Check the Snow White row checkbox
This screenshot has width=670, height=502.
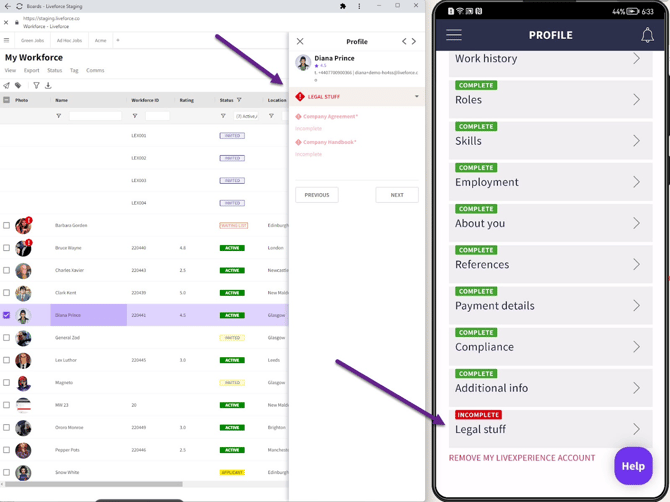tap(6, 472)
